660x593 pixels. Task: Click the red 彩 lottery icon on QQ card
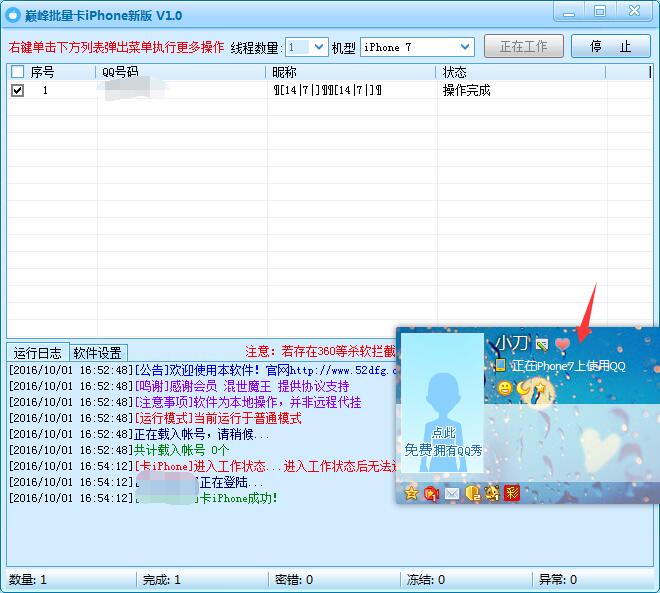tap(512, 493)
